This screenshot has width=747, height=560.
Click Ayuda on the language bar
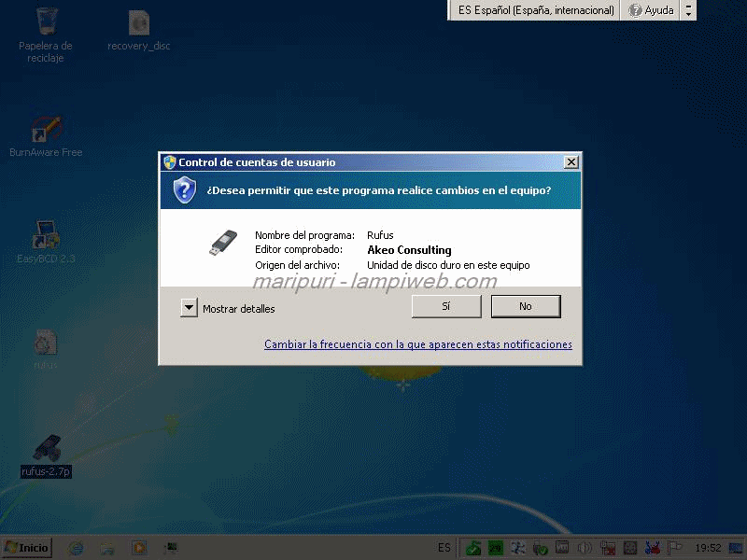652,10
